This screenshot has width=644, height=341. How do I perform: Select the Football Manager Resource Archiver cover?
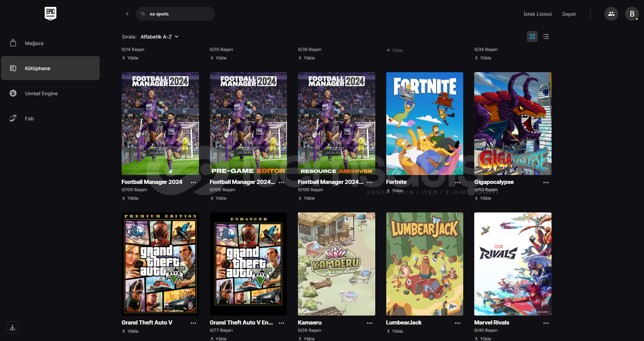click(336, 123)
